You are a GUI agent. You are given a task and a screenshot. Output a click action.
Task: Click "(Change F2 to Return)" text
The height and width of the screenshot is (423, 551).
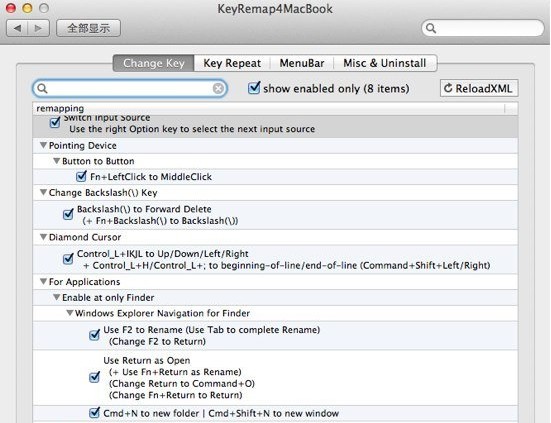point(157,341)
